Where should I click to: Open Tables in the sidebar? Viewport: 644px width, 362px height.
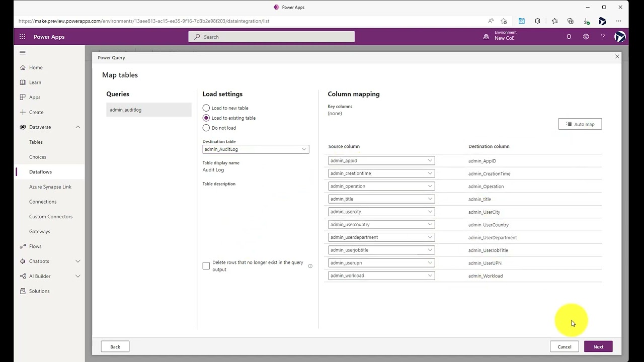(36, 142)
